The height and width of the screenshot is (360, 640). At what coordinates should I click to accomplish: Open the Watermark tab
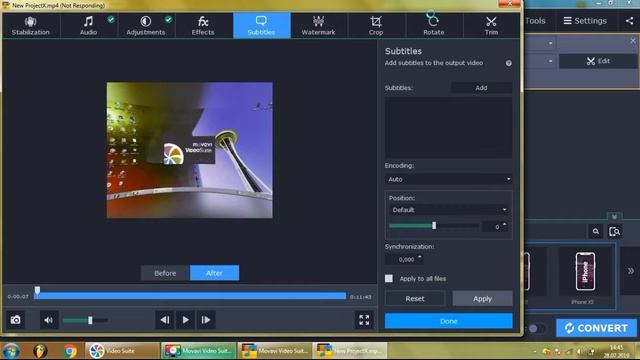pos(318,26)
